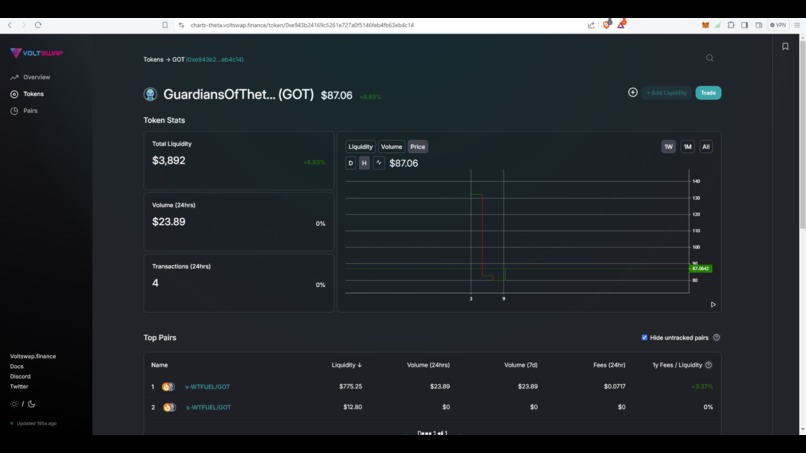The image size is (806, 453).
Task: Set chart range to 1W
Action: click(668, 147)
